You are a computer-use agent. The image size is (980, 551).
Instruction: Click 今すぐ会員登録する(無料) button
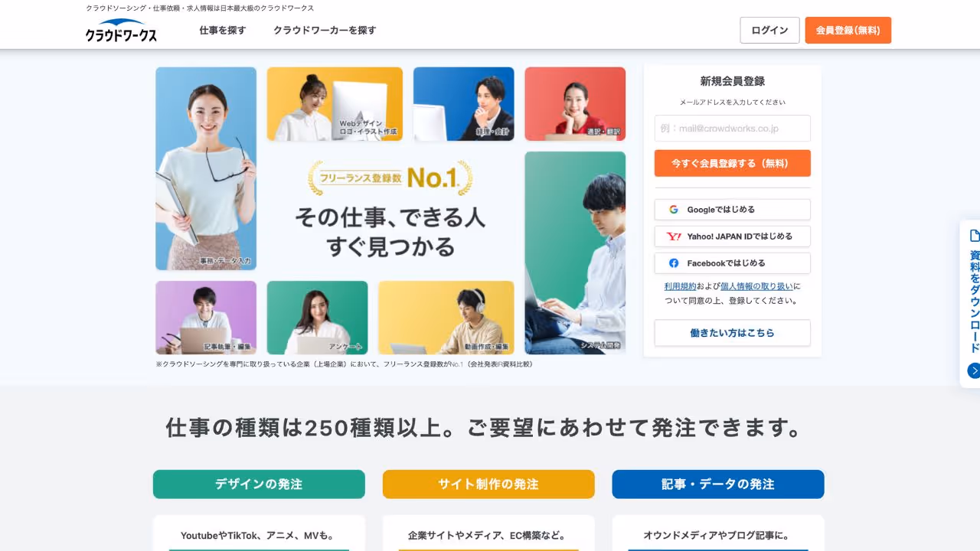point(733,163)
